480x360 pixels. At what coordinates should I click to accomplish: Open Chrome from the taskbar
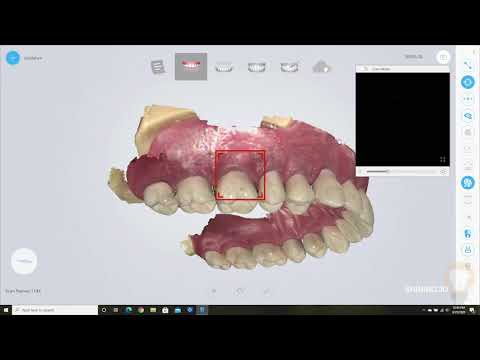(x=140, y=310)
